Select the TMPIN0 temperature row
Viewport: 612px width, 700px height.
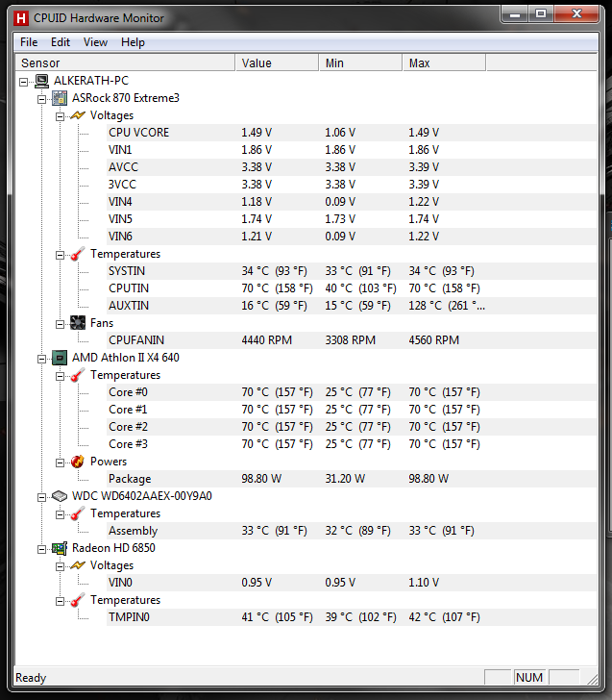(352, 617)
